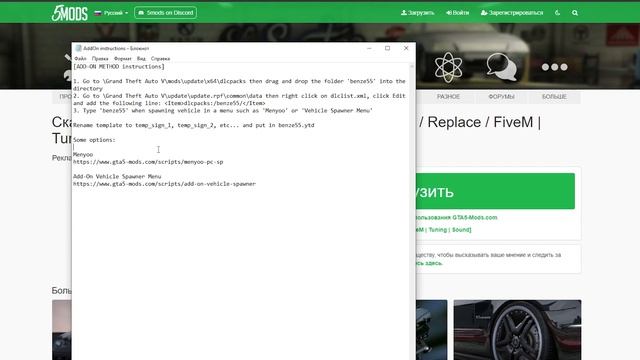The image size is (640, 360).
Task: Click the Tuning | Sound file link
Action: click(443, 230)
